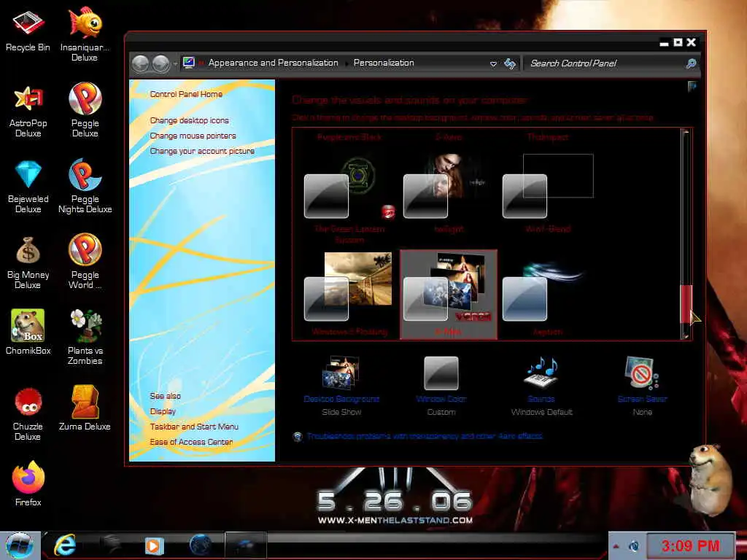Select Big Money Deluxe money bag icon

coord(28,262)
